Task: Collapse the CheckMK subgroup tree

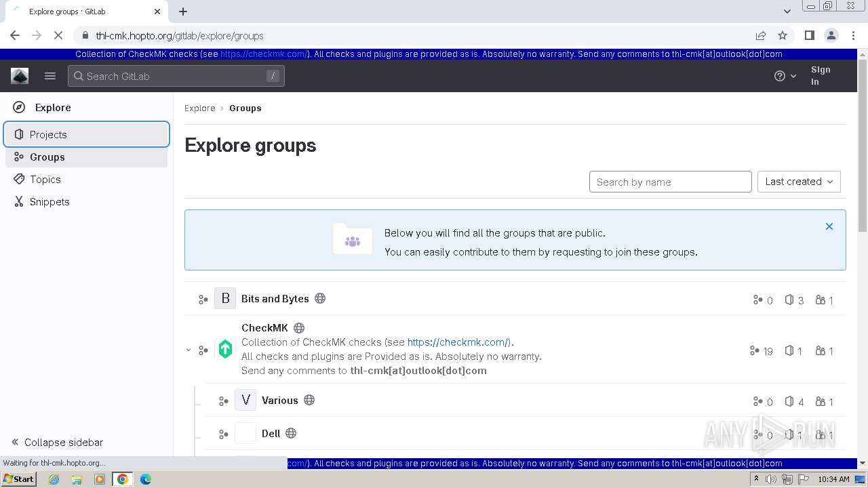Action: pos(189,350)
